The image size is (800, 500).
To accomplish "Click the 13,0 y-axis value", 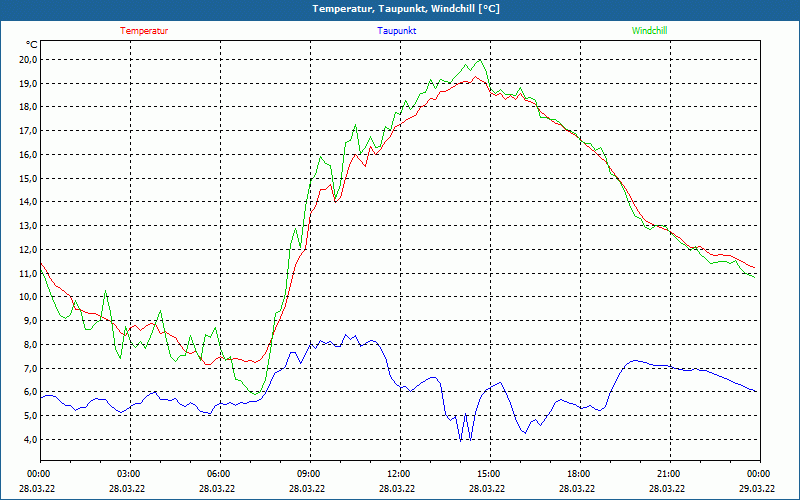I will [x=29, y=226].
